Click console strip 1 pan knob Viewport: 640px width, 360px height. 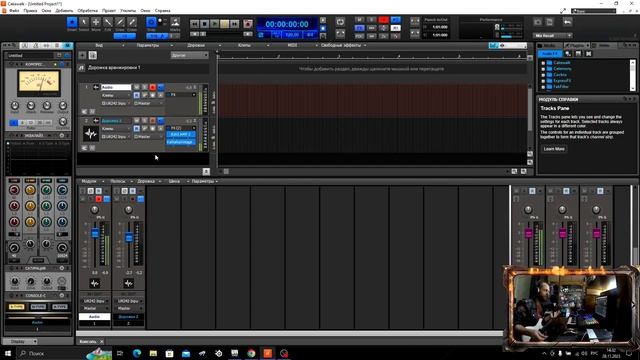(95, 209)
